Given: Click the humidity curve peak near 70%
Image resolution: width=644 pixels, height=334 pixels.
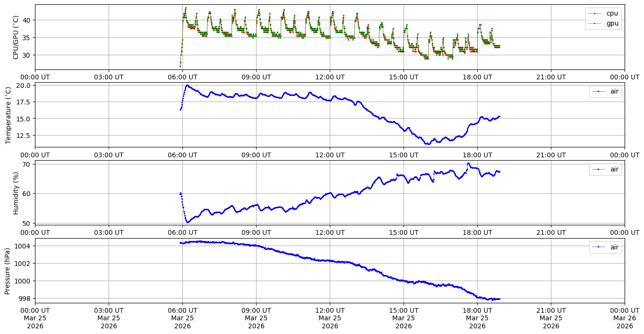Looking at the screenshot, I should (x=468, y=163).
